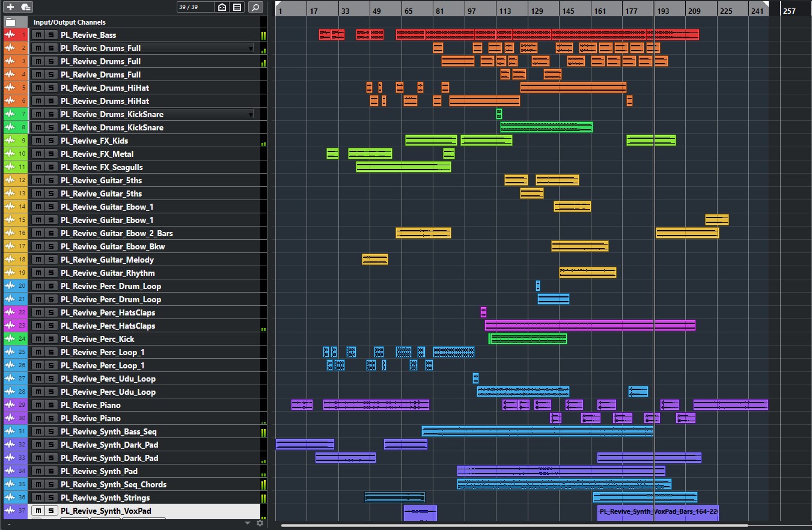Open the track visibility agents icon

click(222, 7)
